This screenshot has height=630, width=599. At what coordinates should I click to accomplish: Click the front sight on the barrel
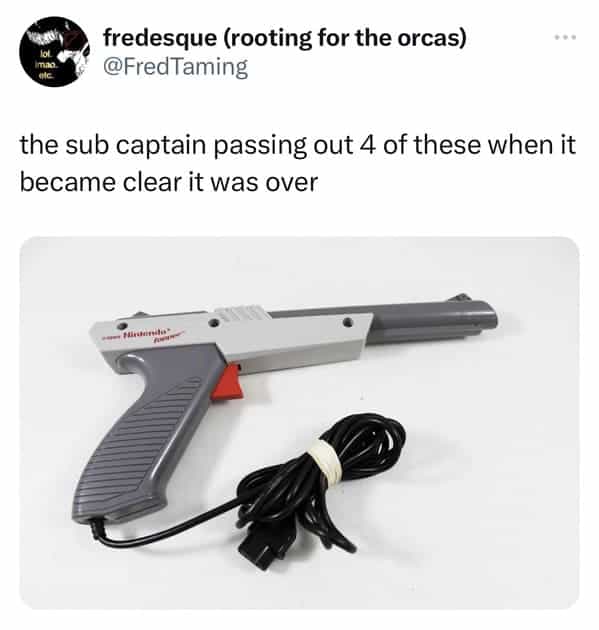[x=461, y=298]
